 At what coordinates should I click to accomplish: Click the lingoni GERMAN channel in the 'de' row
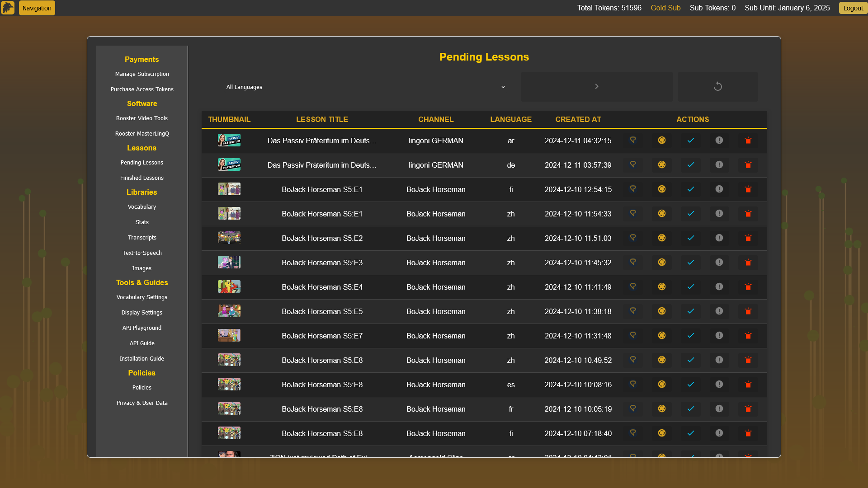tap(436, 165)
